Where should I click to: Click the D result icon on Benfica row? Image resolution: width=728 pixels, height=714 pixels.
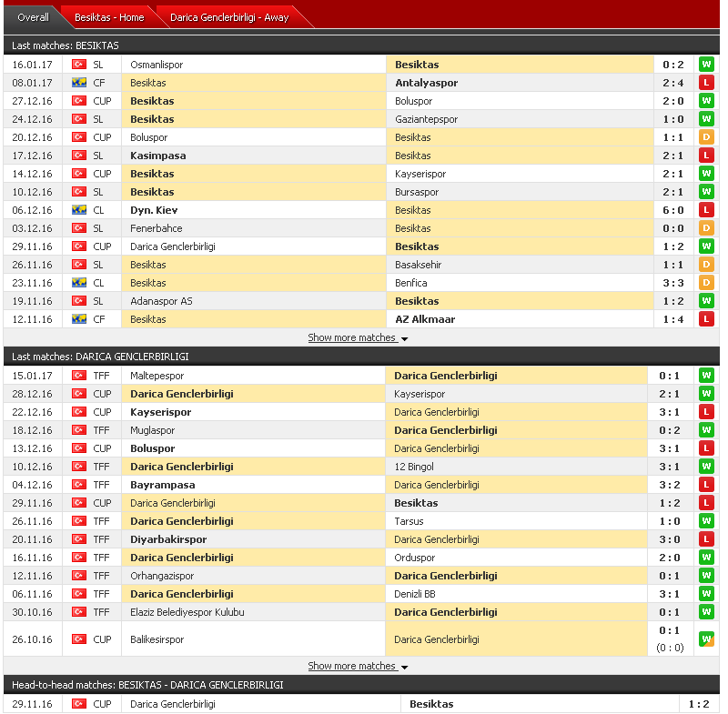tap(706, 283)
